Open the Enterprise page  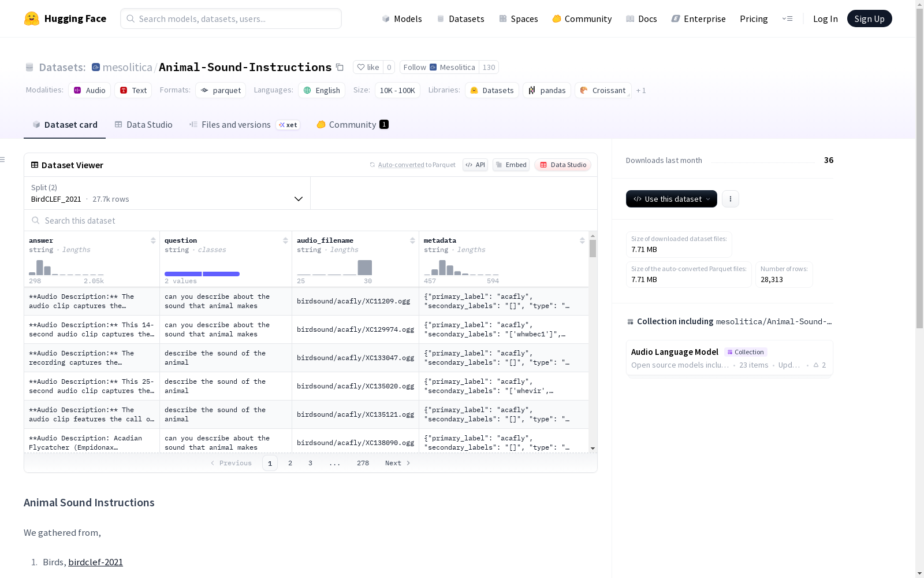699,18
